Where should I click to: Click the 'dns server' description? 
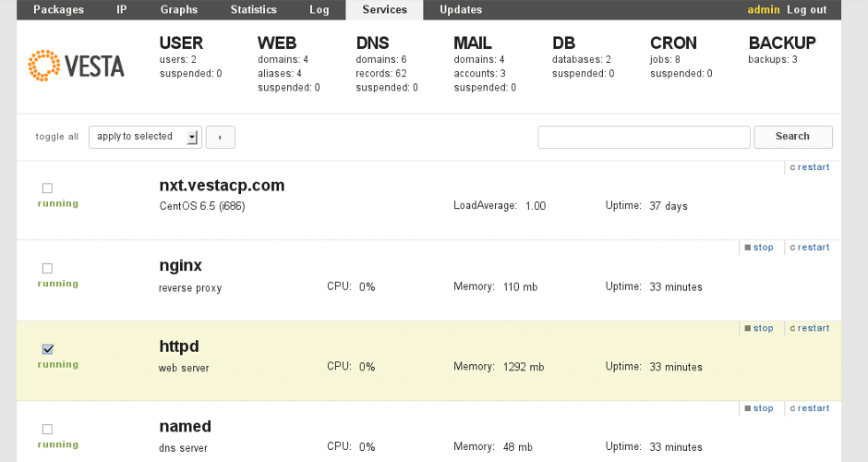183,448
